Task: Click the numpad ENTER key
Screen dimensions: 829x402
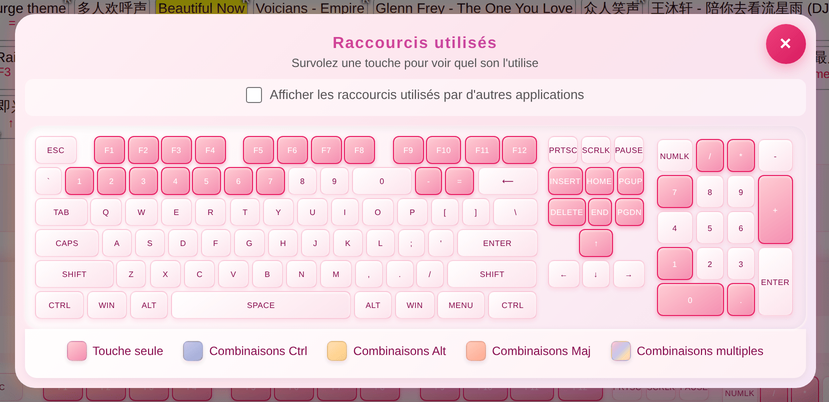Action: 775,282
